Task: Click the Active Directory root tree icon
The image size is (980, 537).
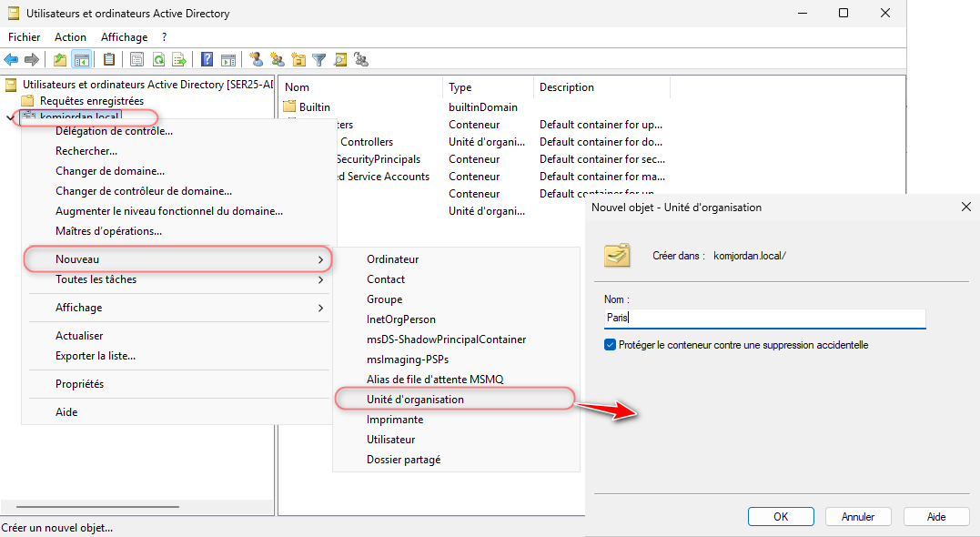Action: 11,85
